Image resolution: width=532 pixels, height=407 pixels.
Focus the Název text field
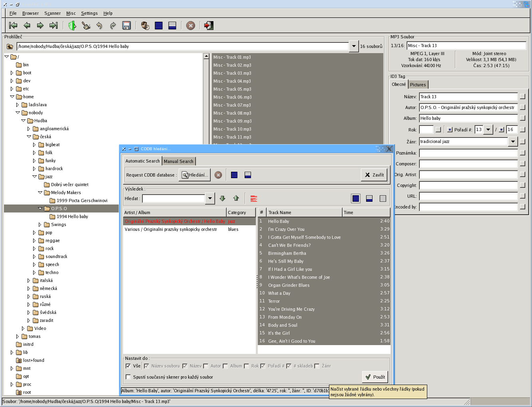click(x=468, y=97)
